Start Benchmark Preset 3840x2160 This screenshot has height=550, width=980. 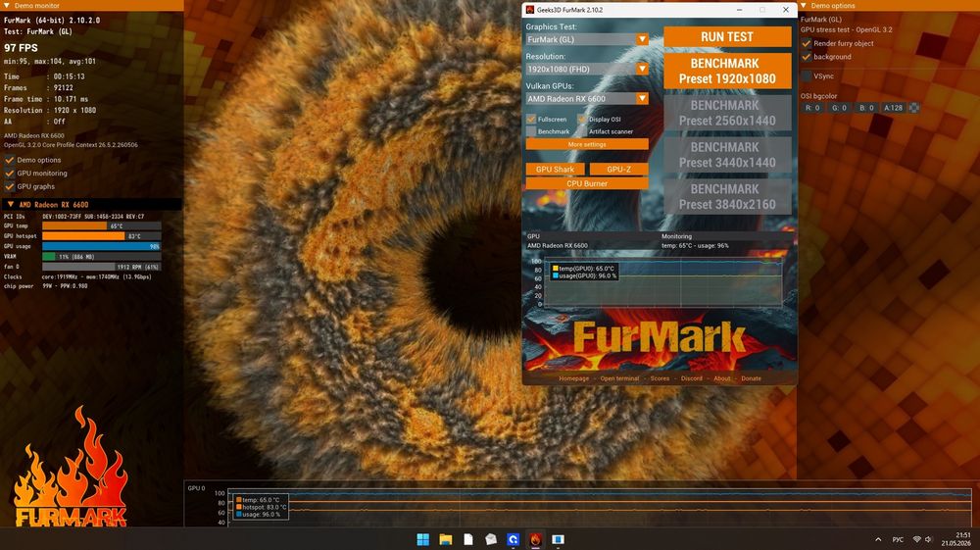click(x=727, y=196)
